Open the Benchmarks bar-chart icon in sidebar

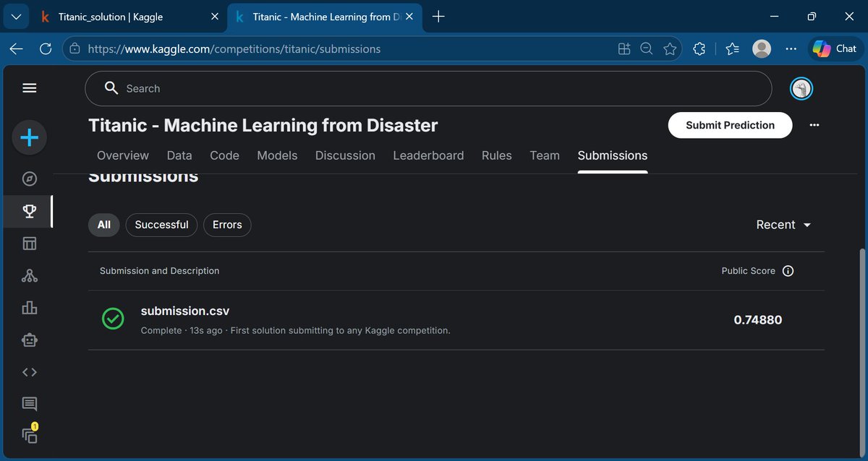point(29,308)
